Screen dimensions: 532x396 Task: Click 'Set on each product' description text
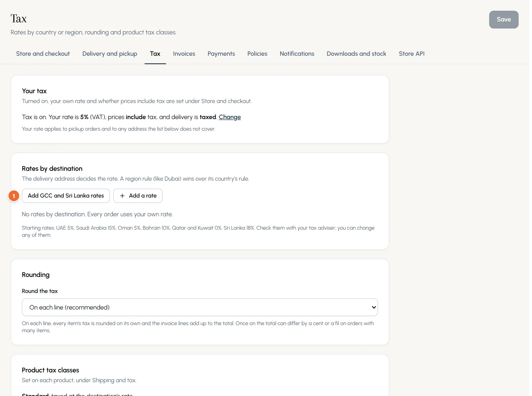pos(79,380)
